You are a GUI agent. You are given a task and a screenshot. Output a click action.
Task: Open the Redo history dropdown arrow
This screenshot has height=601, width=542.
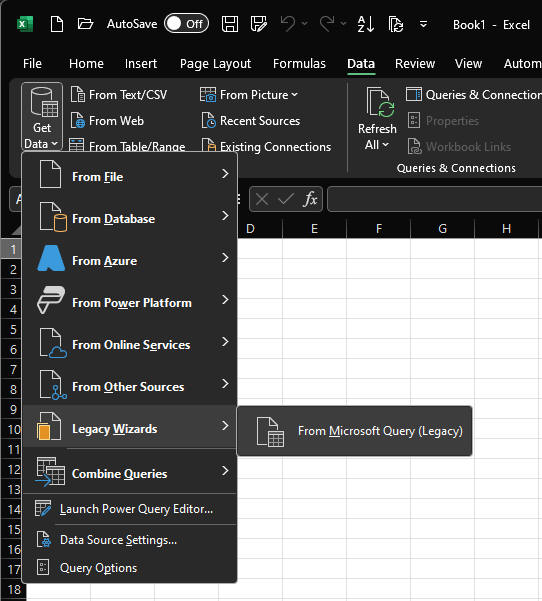pos(343,24)
